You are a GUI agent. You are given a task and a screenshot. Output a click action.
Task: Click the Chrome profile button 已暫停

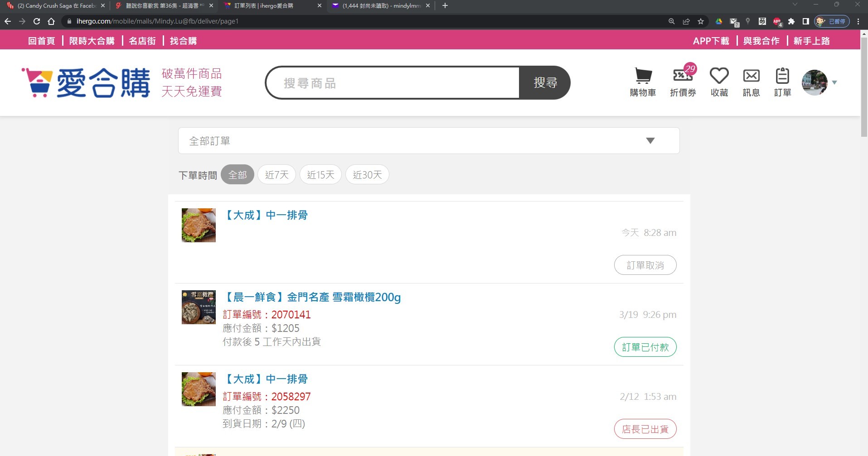click(832, 21)
